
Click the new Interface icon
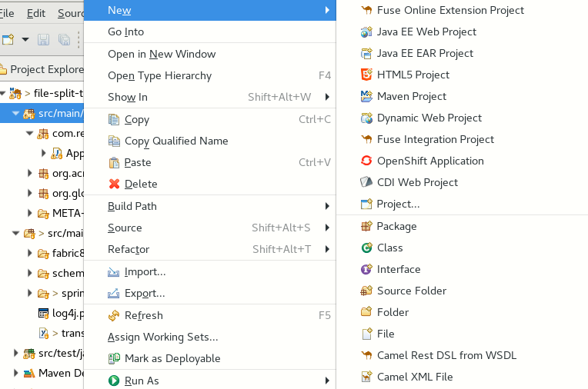click(x=366, y=269)
